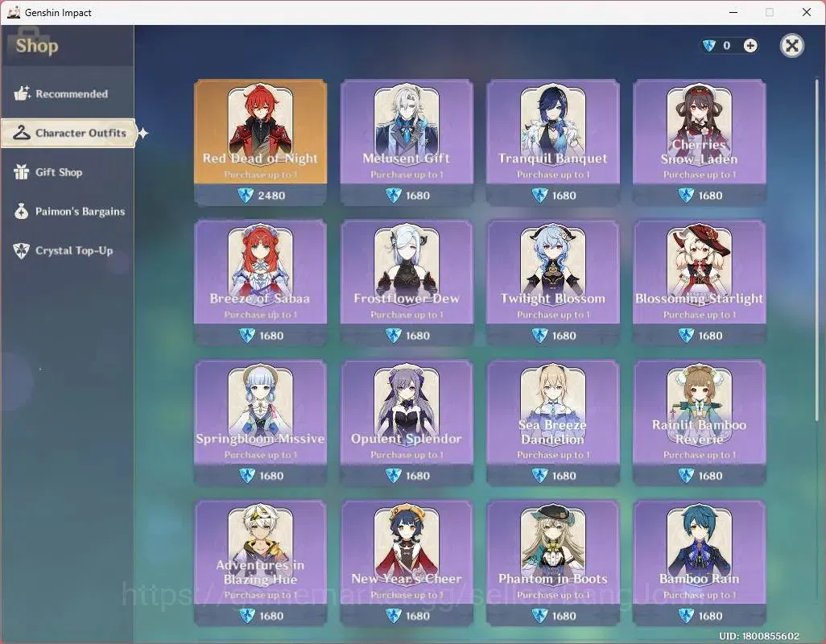Select the Springbloom Missive outfit card

coord(260,423)
